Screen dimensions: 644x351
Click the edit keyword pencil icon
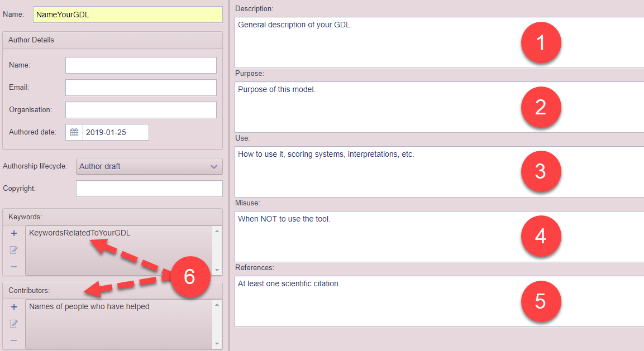pyautogui.click(x=14, y=250)
